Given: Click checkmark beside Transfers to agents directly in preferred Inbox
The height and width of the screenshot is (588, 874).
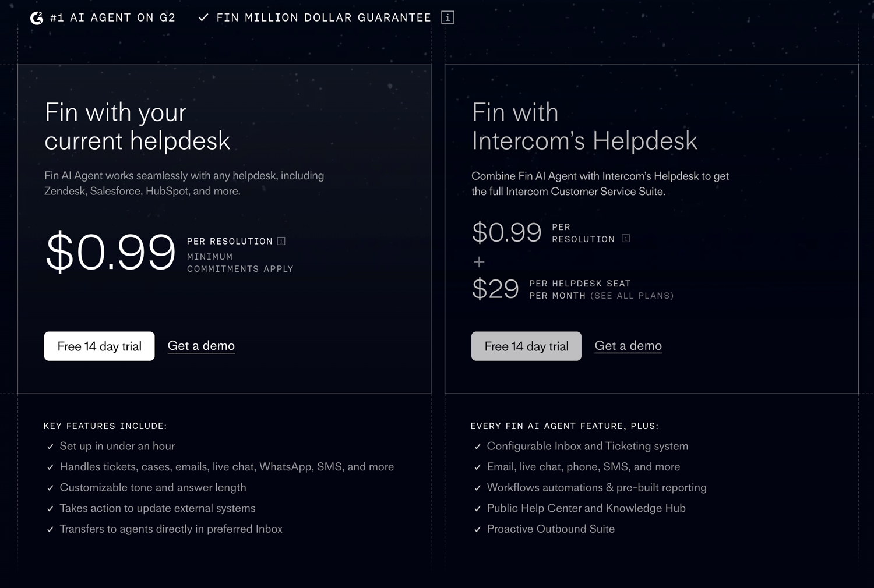Looking at the screenshot, I should [49, 529].
